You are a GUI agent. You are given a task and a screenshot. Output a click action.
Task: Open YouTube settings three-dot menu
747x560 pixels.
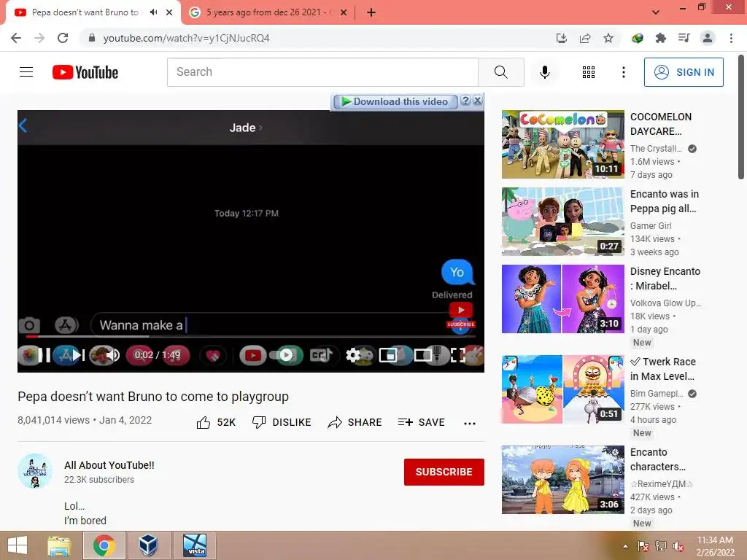click(x=623, y=72)
